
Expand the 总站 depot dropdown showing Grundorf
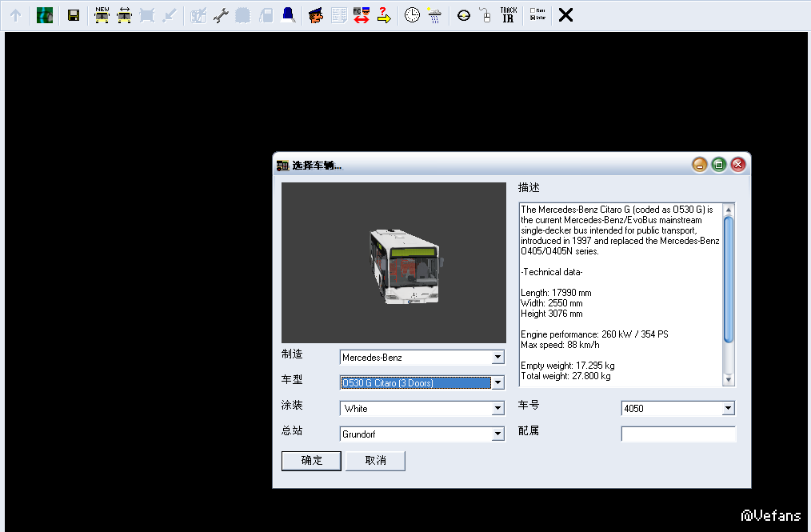tap(421, 434)
